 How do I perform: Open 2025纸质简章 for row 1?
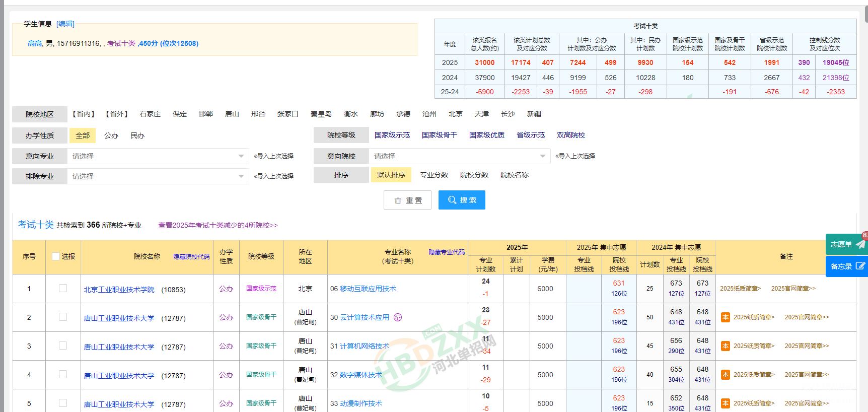click(x=740, y=289)
